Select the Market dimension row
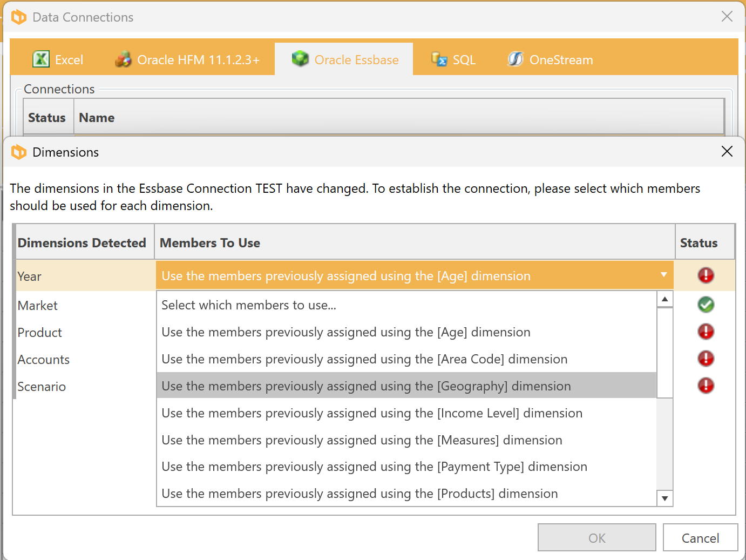Screen dimensions: 746x560 pyautogui.click(x=85, y=305)
